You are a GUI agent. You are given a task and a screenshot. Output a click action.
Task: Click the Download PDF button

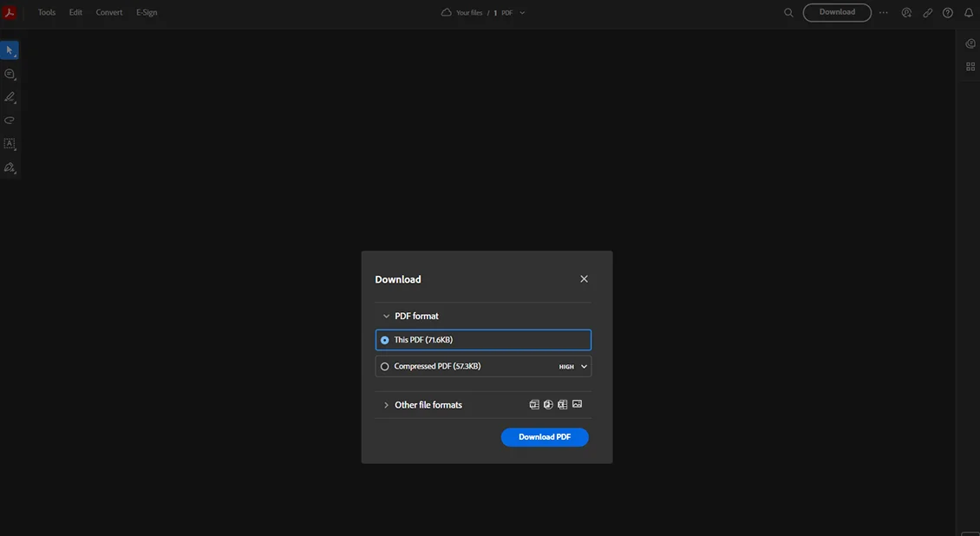tap(545, 436)
